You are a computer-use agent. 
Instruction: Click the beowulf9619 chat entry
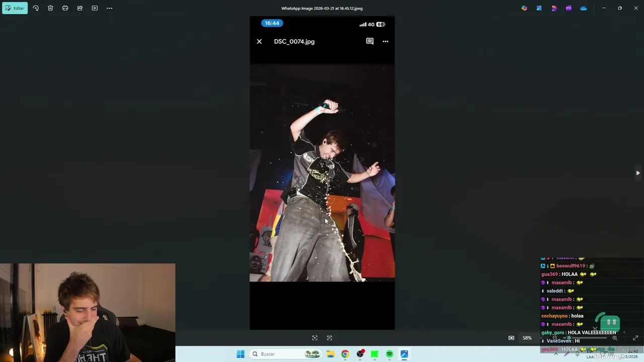(x=568, y=265)
